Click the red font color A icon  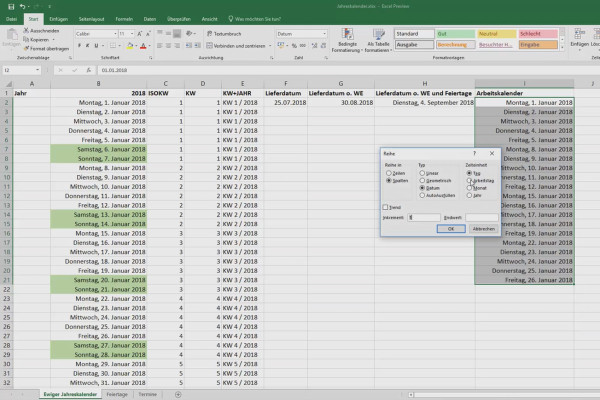[x=143, y=46]
